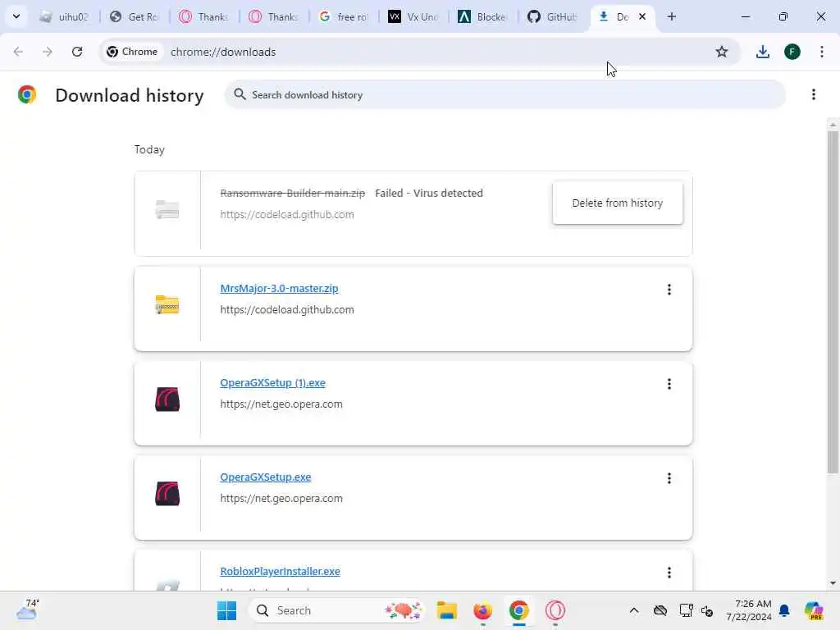
Task: Open File Explorer from the taskbar
Action: tap(446, 610)
